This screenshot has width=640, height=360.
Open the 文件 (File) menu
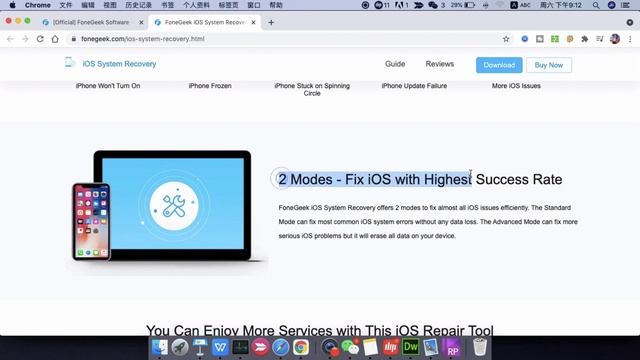pos(65,5)
